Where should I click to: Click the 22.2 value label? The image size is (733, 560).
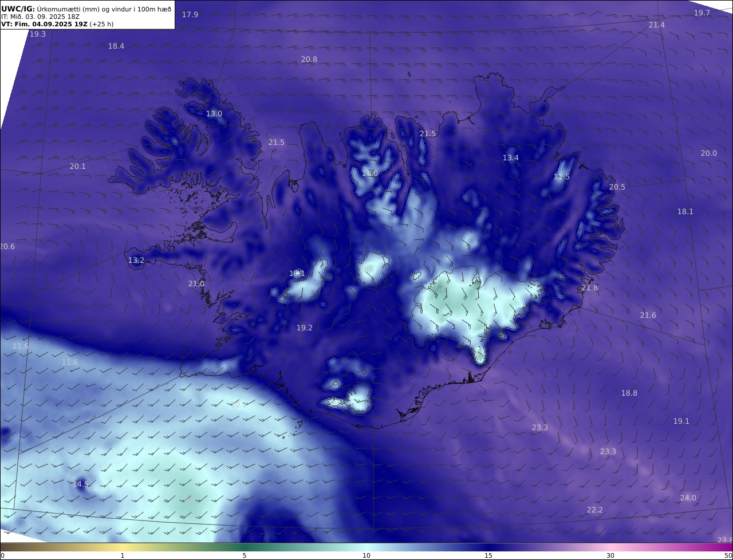tap(595, 510)
